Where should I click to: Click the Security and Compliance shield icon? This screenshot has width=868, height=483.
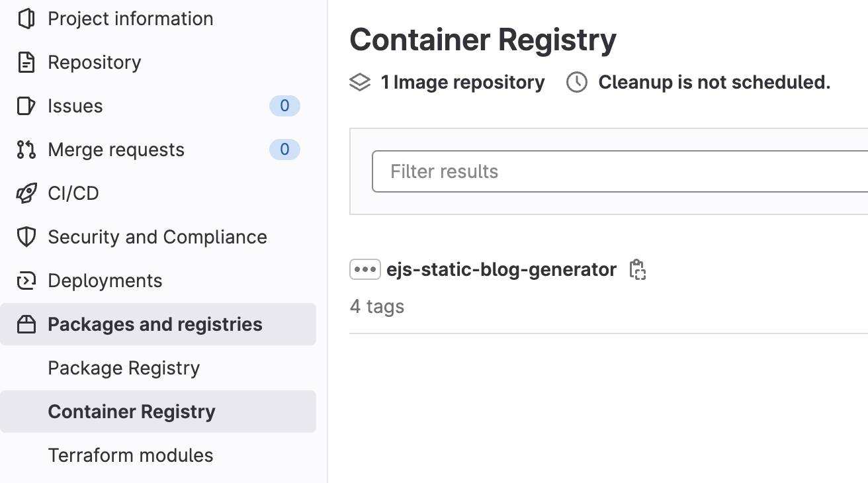(x=26, y=237)
